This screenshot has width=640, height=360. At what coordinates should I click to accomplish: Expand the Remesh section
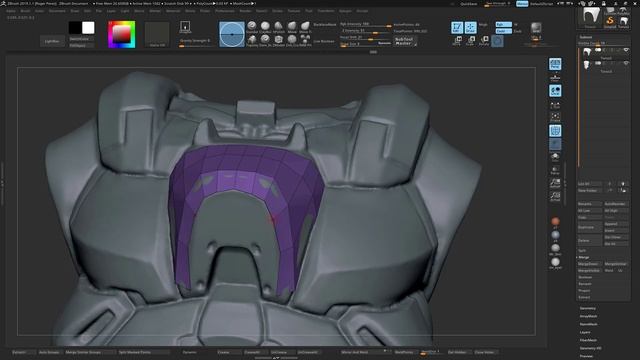585,284
